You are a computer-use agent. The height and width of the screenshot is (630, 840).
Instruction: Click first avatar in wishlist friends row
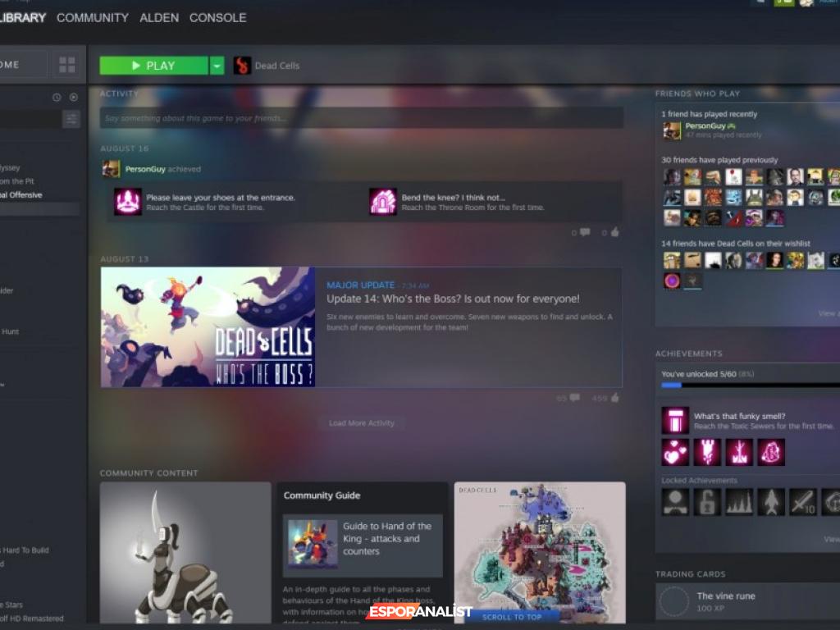[673, 260]
